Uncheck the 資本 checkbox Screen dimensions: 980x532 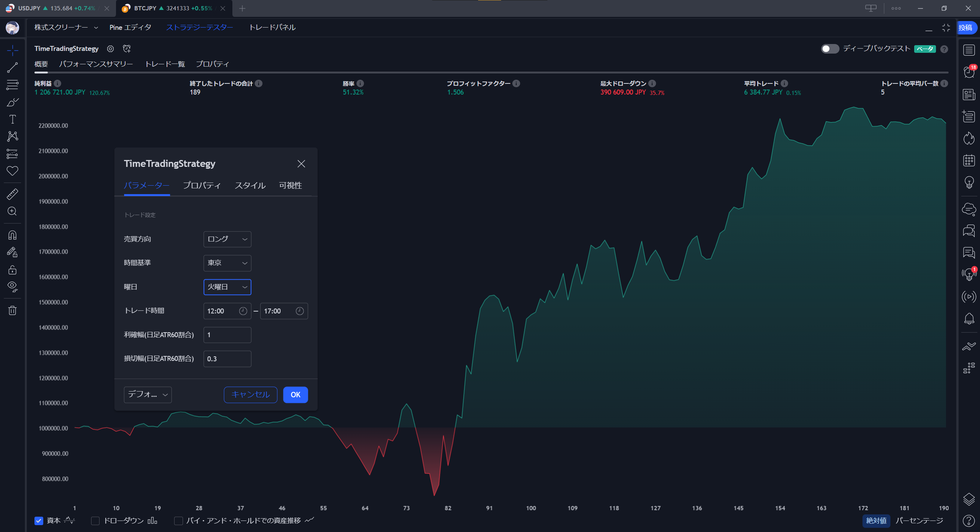(x=39, y=521)
